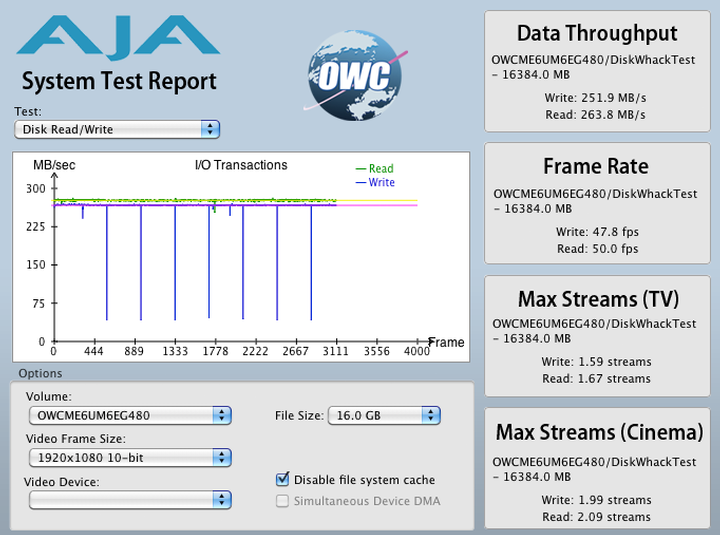The width and height of the screenshot is (720, 535).
Task: Click the Data Throughput panel
Action: pos(596,71)
